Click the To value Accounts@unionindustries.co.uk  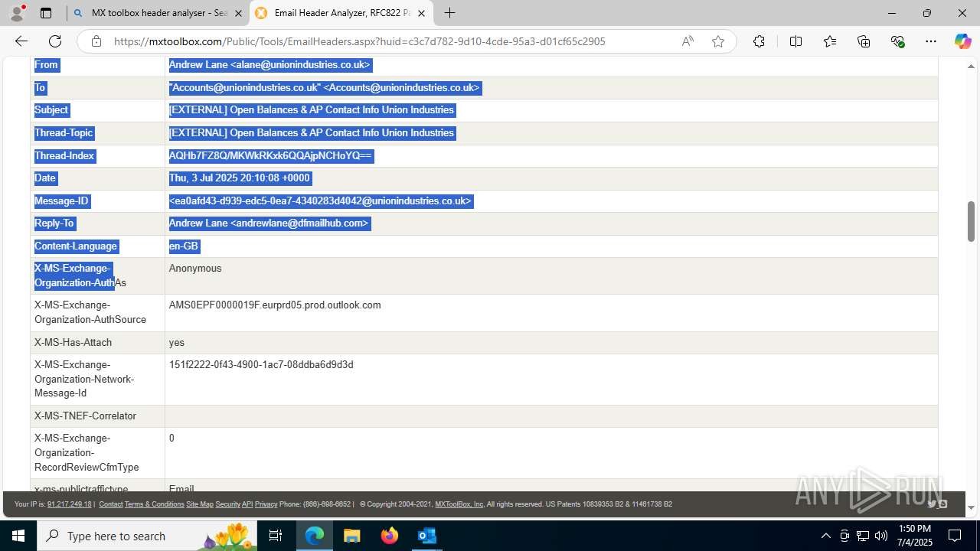tap(325, 88)
